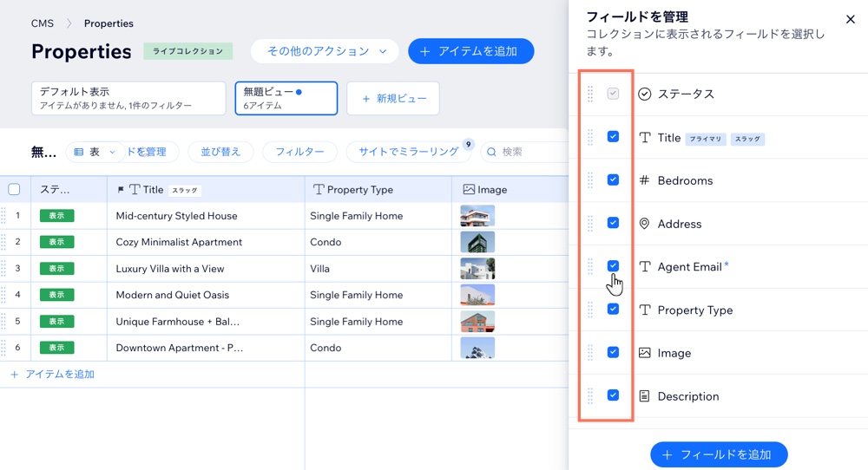Click the search magnifier icon in toolbar

pyautogui.click(x=491, y=152)
